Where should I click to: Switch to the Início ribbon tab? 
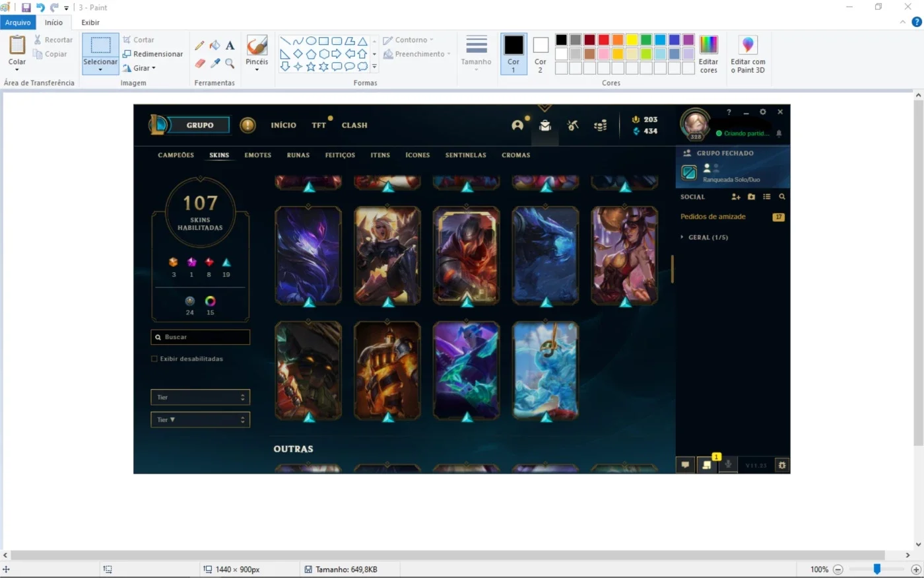pos(53,22)
